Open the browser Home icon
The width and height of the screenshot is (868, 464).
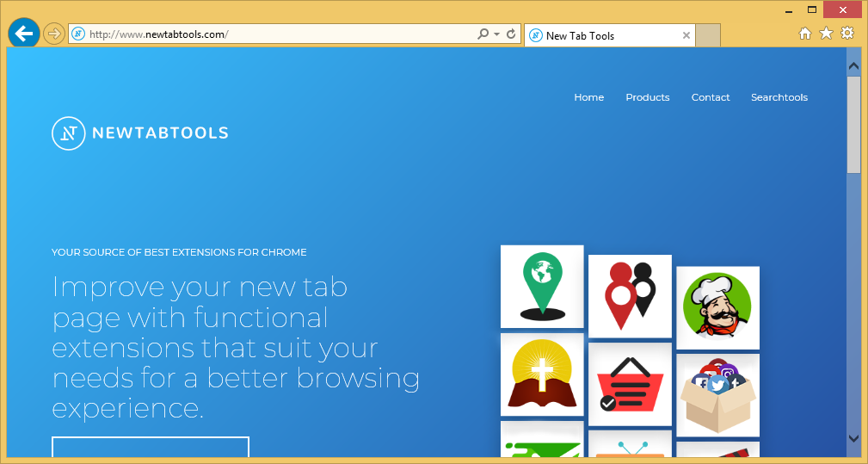pos(805,34)
